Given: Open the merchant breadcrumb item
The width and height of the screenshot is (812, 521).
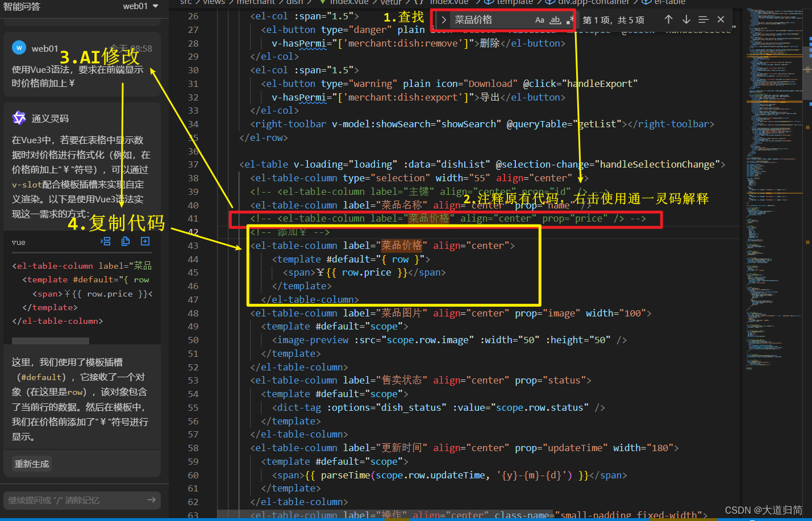Looking at the screenshot, I should pyautogui.click(x=256, y=2).
